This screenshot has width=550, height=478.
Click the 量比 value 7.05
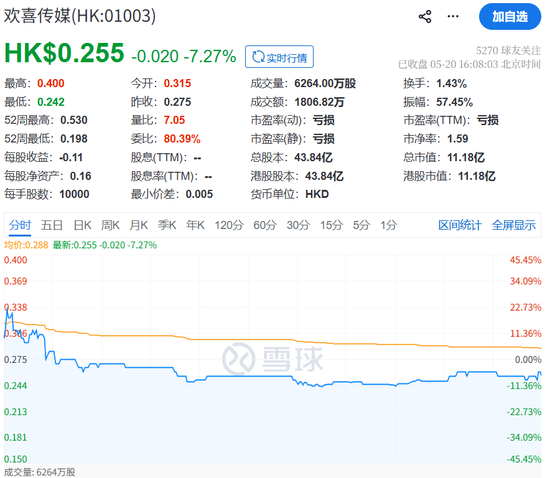point(174,120)
